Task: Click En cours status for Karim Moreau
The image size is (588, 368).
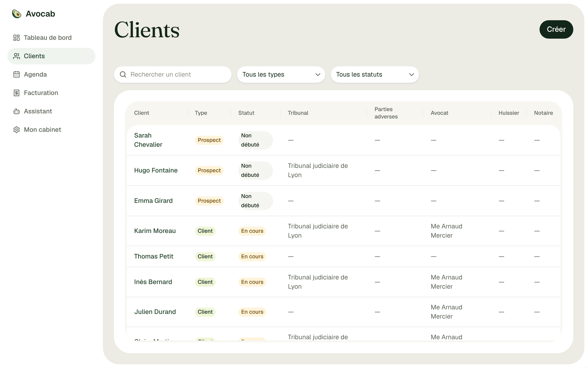Action: (252, 231)
